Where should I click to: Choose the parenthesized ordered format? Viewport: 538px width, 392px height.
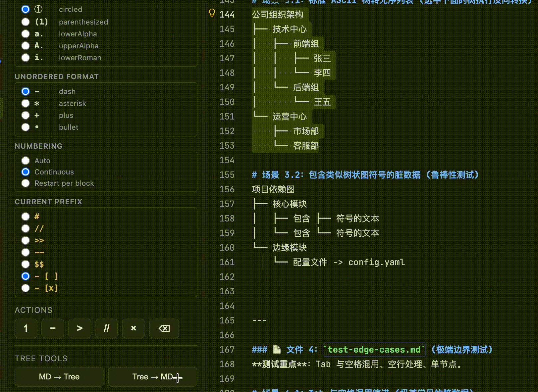[26, 22]
